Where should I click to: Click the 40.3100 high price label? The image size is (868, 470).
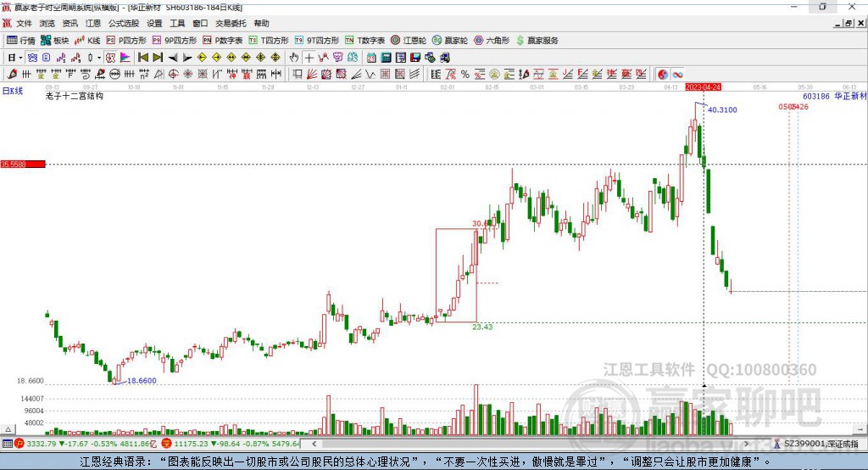(x=722, y=109)
